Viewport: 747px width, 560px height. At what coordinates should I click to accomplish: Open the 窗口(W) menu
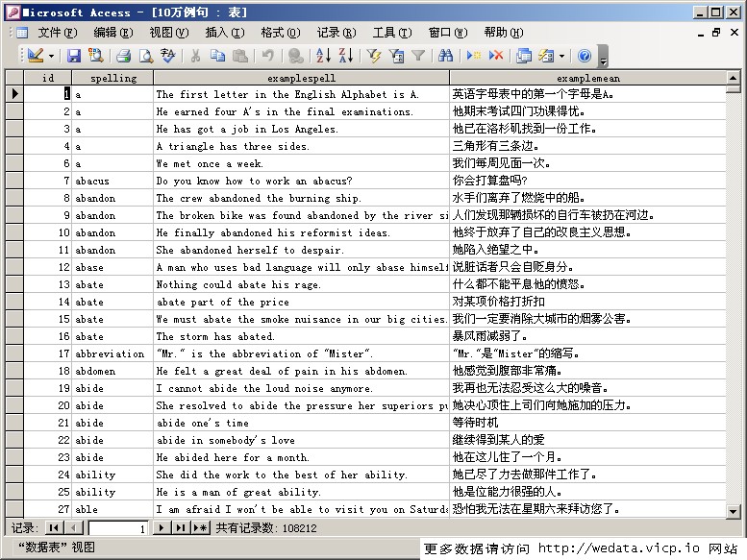(x=448, y=33)
